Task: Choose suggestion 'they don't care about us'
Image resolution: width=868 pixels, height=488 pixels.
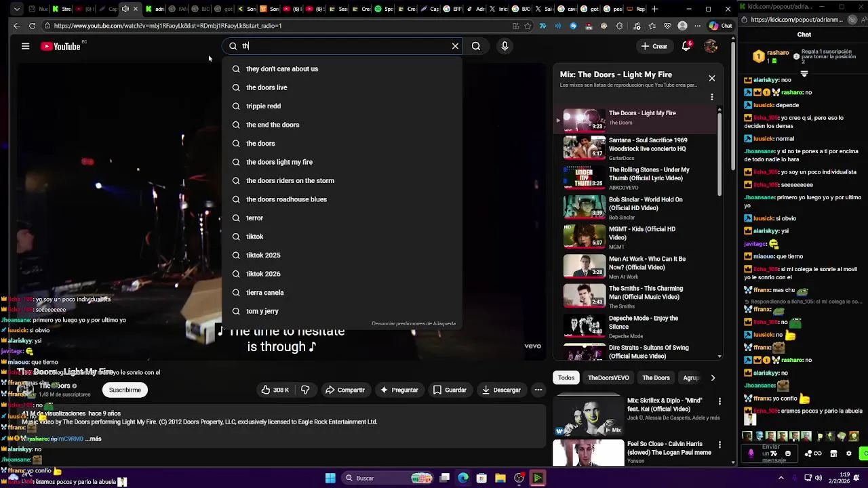Action: 342,68
